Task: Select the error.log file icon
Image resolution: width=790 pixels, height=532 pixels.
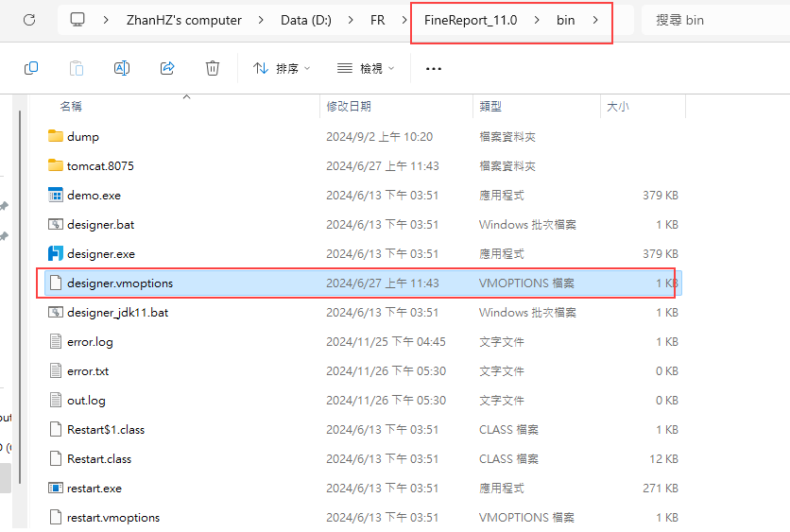Action: [x=56, y=341]
